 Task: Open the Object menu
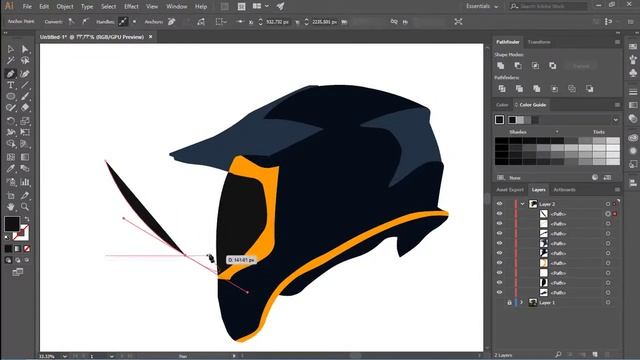pyautogui.click(x=65, y=7)
